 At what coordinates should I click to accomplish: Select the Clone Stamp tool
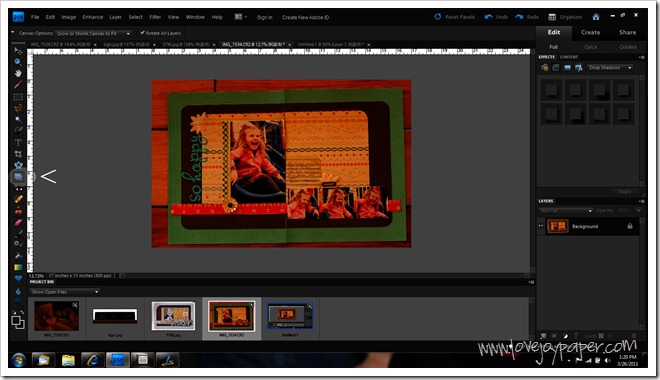pyautogui.click(x=18, y=210)
